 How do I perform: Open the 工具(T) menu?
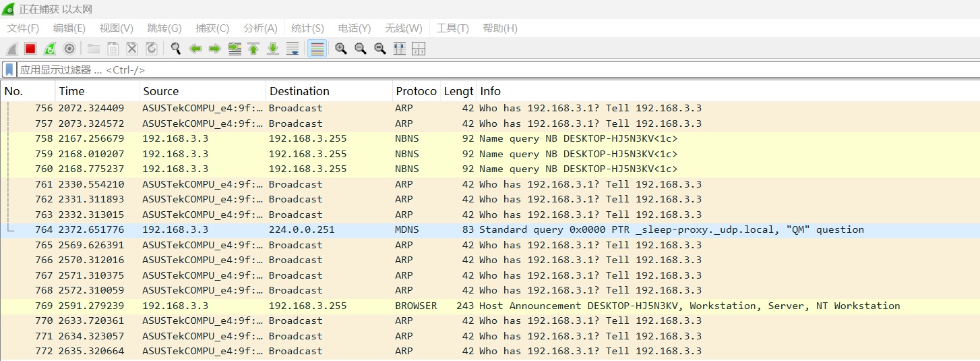pos(452,28)
